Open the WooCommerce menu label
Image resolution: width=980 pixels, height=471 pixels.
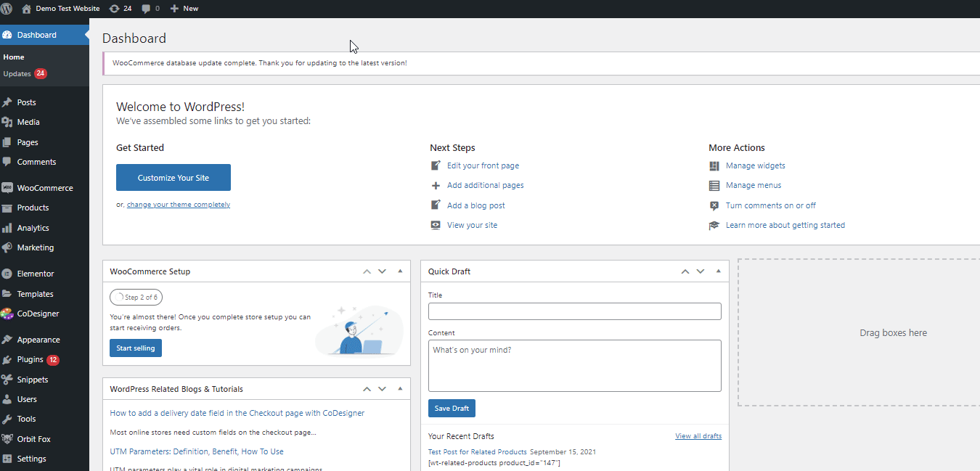45,188
